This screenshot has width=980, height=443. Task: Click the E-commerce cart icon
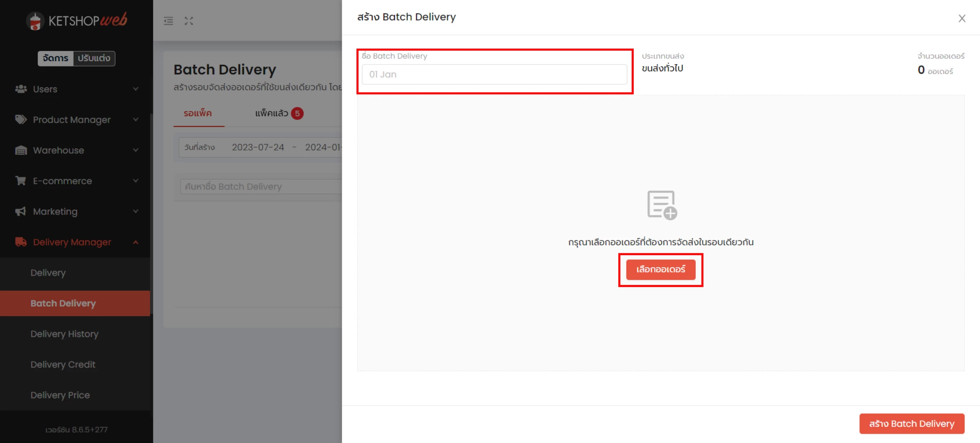pos(21,180)
